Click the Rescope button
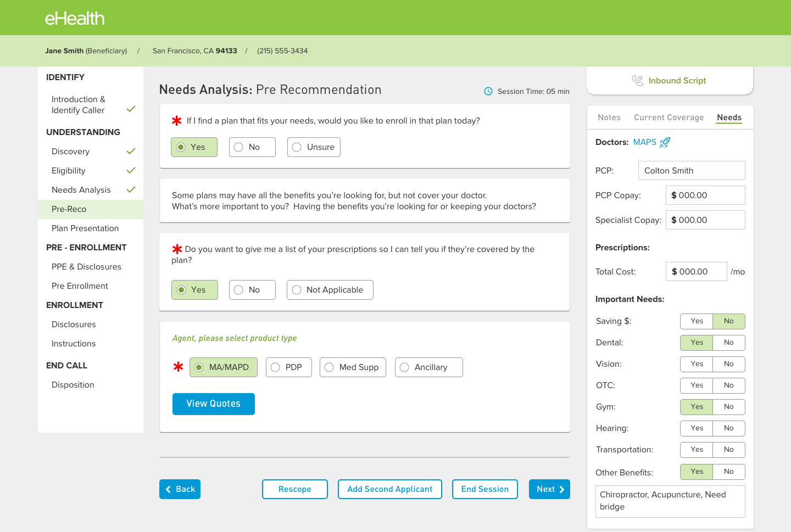 pos(295,489)
